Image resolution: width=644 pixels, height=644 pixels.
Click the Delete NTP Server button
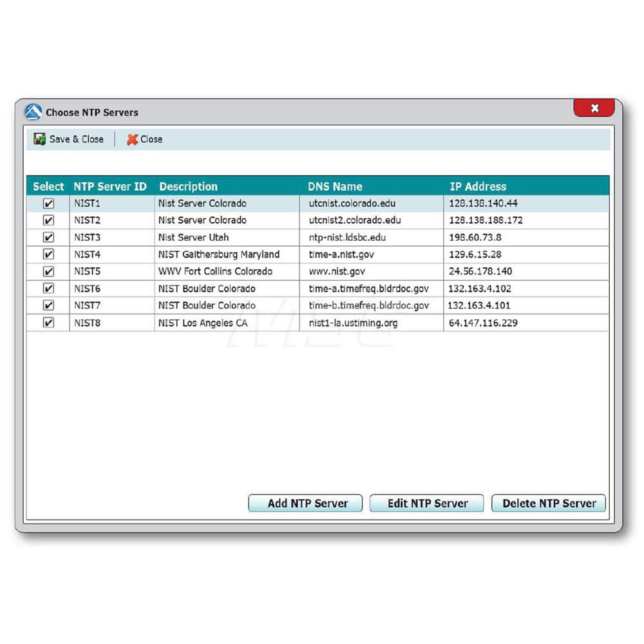pyautogui.click(x=548, y=503)
